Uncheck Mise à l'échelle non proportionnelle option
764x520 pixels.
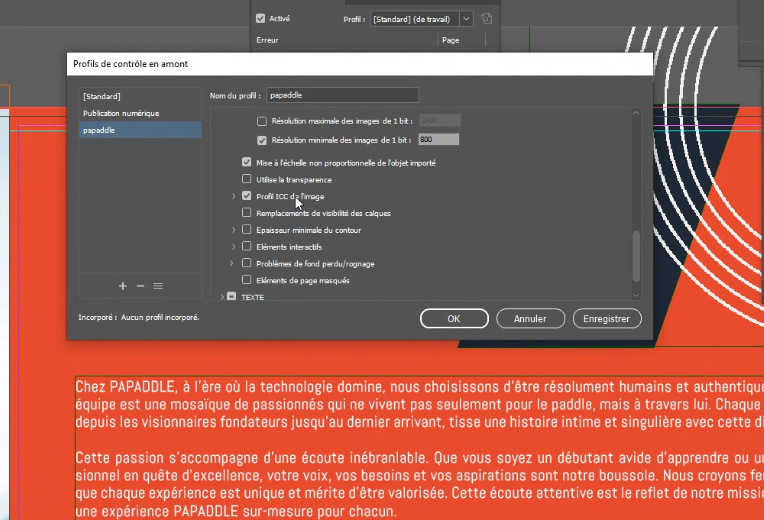[247, 162]
